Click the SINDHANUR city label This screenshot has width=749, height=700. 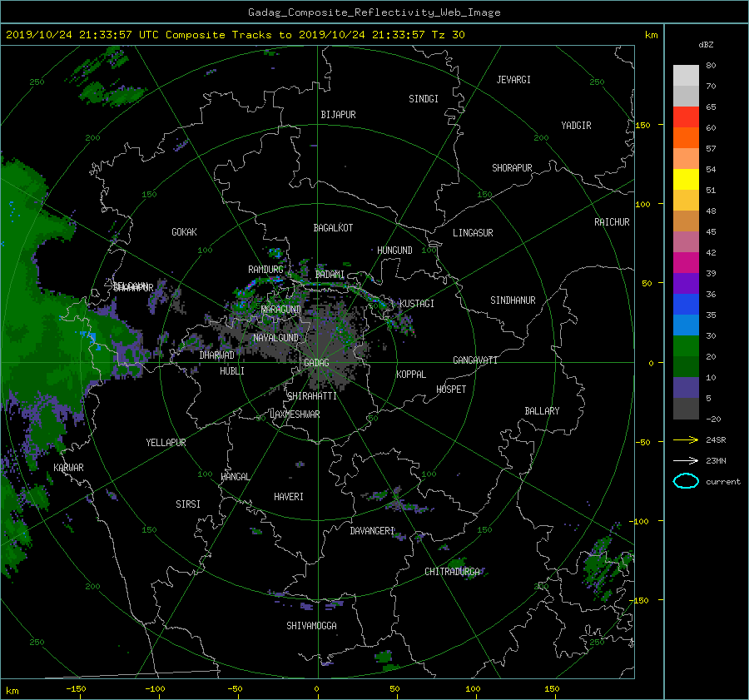point(513,300)
